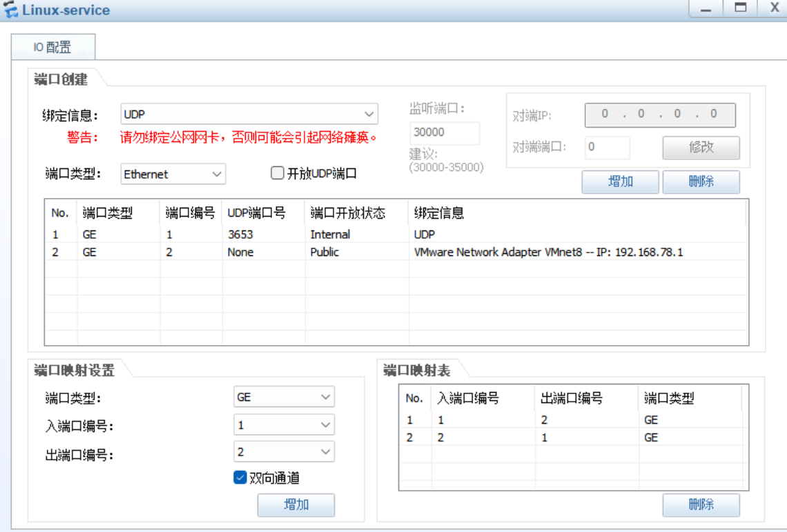Minimize the Linux-service window
This screenshot has height=532, width=787.
click(706, 8)
